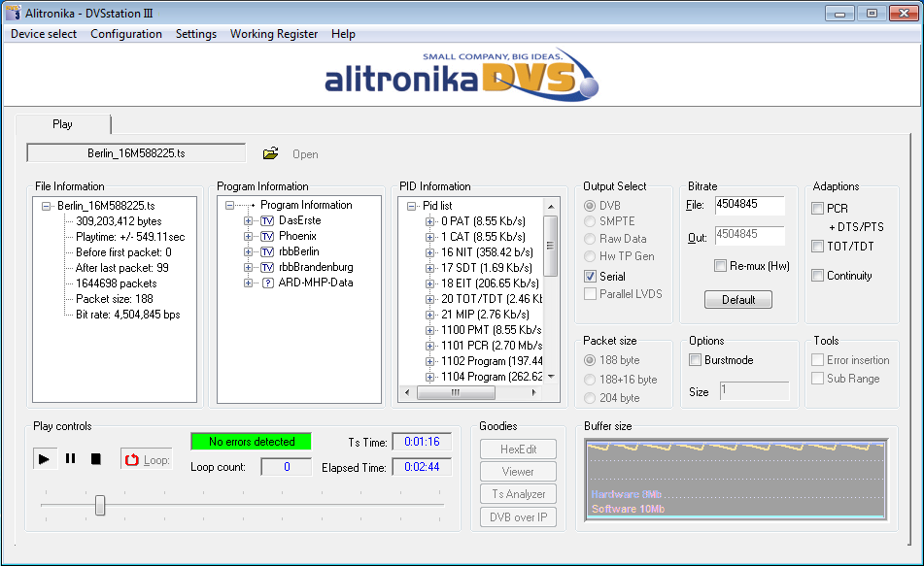The width and height of the screenshot is (924, 566).
Task: Open the Configuration menu
Action: pos(126,34)
